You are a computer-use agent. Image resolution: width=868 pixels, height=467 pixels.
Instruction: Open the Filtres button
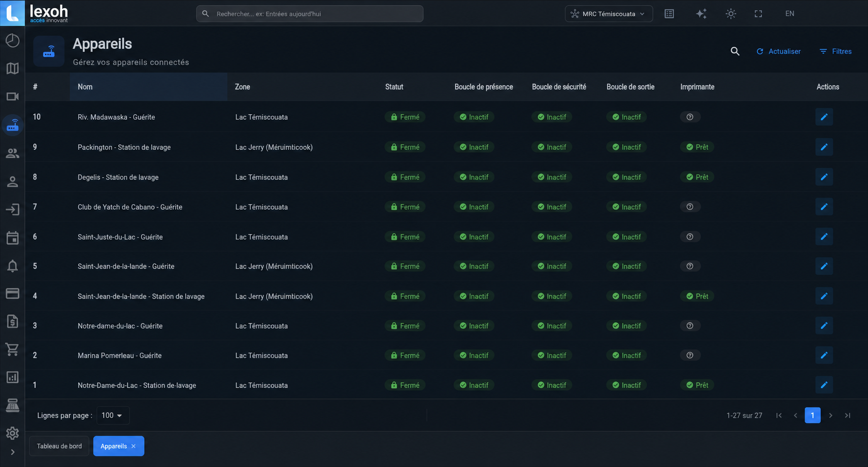(836, 51)
